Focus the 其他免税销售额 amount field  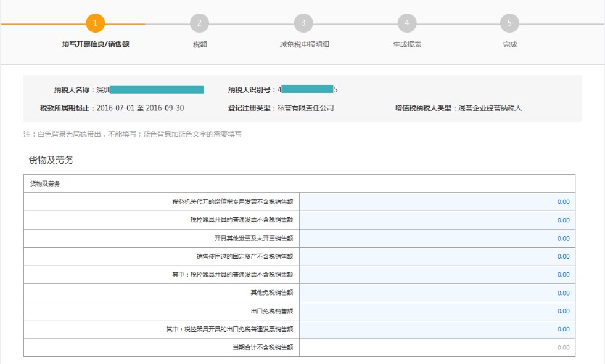[x=437, y=293]
